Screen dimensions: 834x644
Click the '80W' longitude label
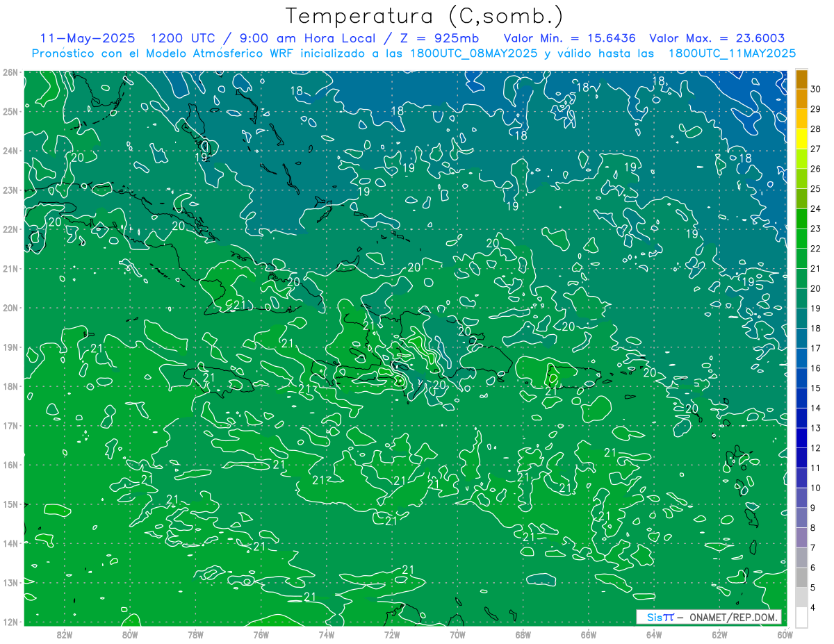130,634
